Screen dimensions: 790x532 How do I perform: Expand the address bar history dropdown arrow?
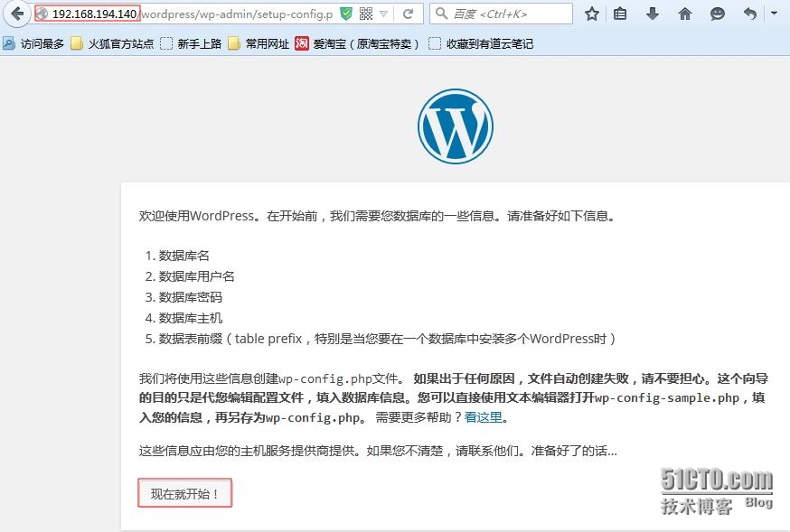[384, 14]
